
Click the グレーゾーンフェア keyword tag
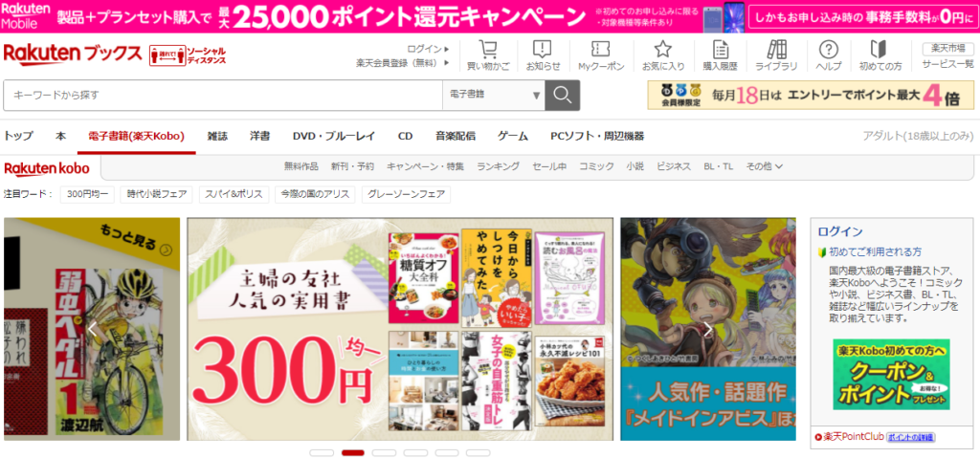[x=406, y=194]
